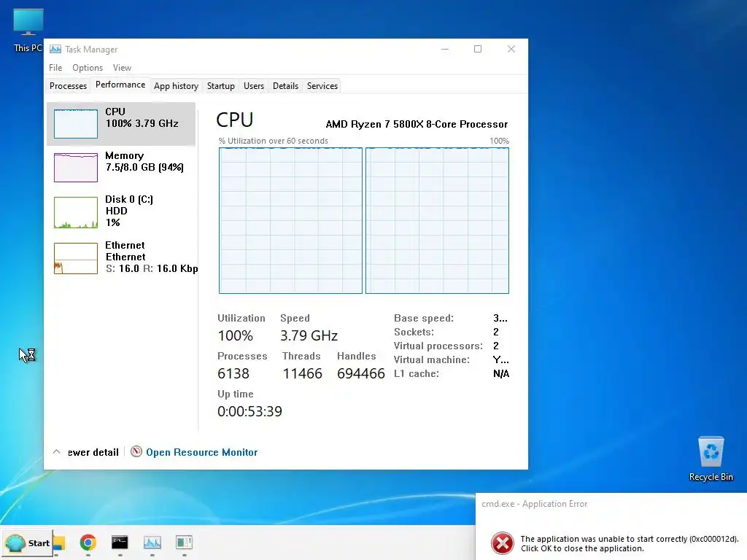This screenshot has width=747, height=560.
Task: Open the Command Prompt taskbar icon
Action: (x=120, y=542)
